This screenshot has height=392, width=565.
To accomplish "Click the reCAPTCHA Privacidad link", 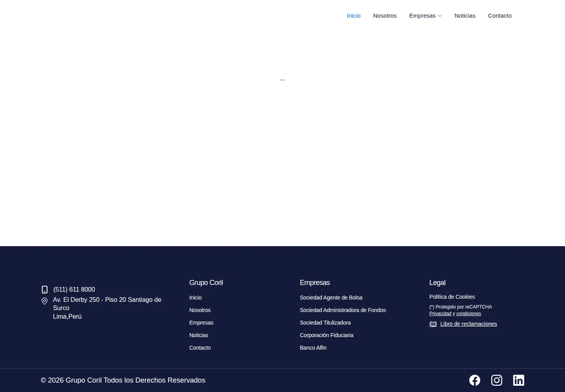I will coord(440,314).
